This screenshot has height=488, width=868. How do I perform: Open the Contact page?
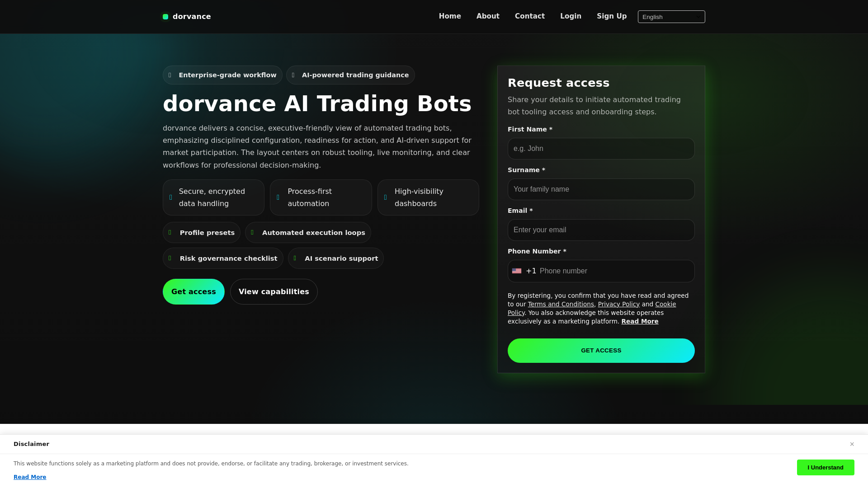[x=530, y=16]
